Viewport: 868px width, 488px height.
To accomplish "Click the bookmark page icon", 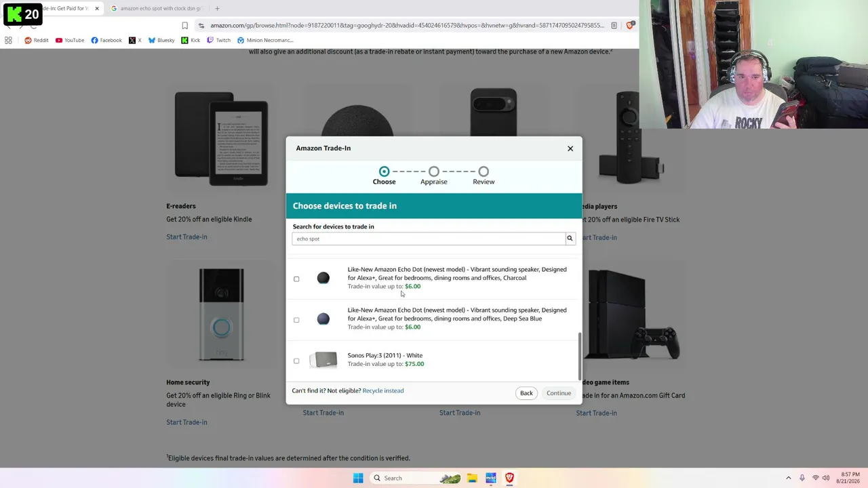I will (184, 26).
